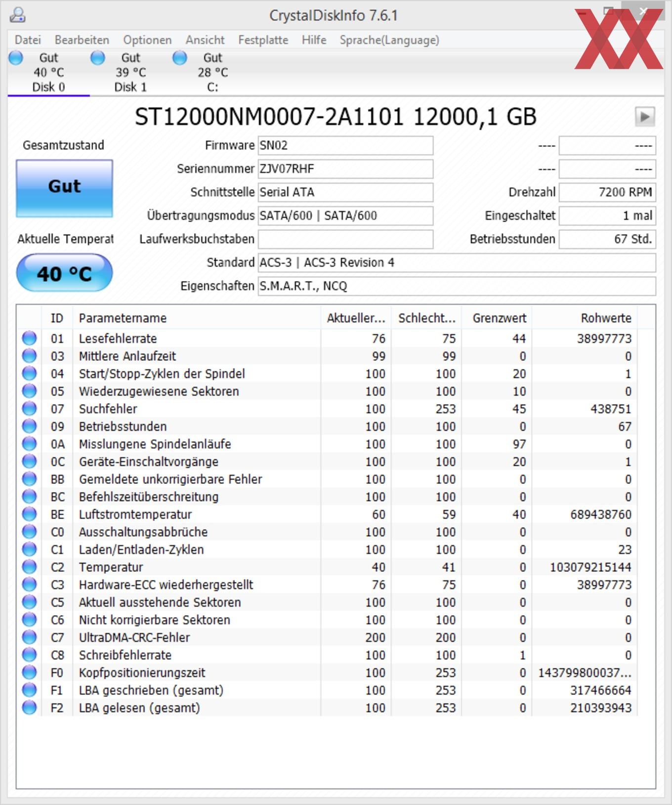Click the Seriennummer field ZJV07RHF
The image size is (672, 805).
coord(345,169)
